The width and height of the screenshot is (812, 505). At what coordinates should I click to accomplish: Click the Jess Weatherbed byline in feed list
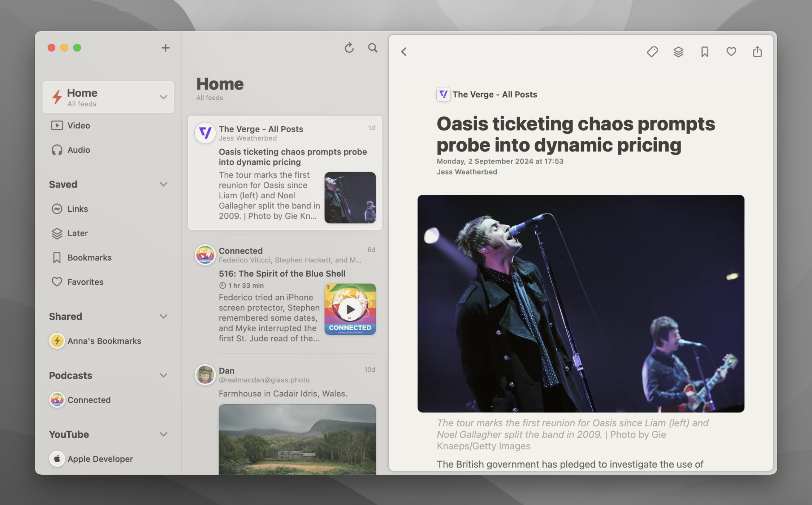tap(248, 138)
